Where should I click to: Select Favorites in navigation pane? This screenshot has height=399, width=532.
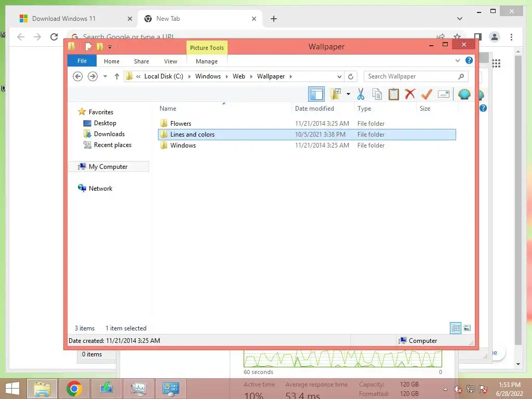click(x=101, y=112)
